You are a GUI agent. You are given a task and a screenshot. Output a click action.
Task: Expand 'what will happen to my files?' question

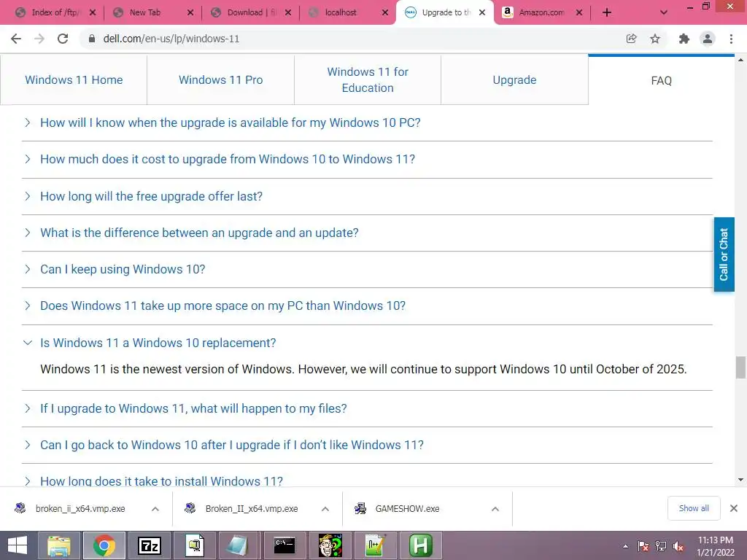coord(193,408)
